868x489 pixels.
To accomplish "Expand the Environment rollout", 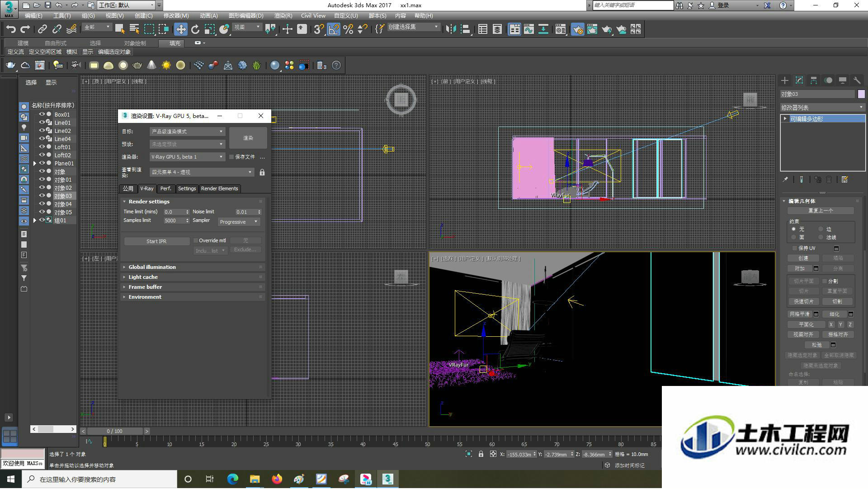I will 193,297.
